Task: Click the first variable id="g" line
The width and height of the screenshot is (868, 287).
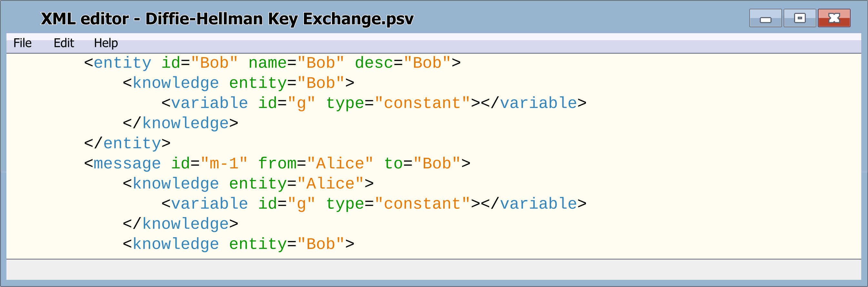Action: point(374,103)
